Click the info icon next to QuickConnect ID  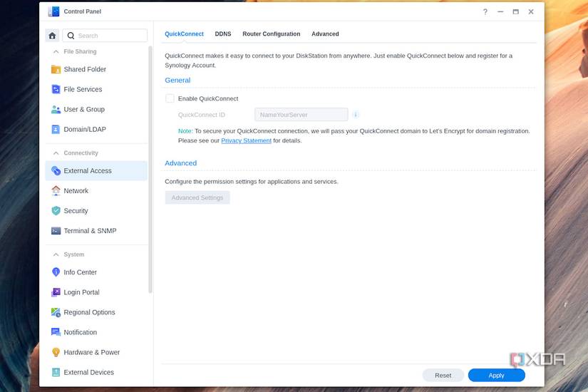click(x=356, y=115)
